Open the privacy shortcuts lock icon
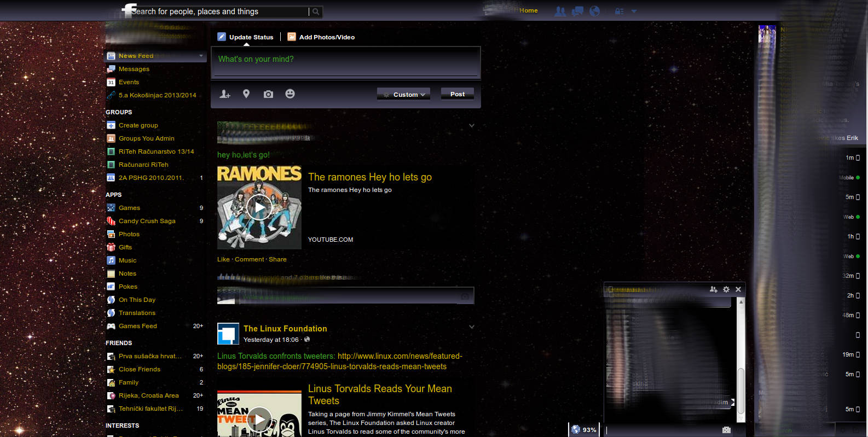Viewport: 868px width, 437px height. click(619, 11)
